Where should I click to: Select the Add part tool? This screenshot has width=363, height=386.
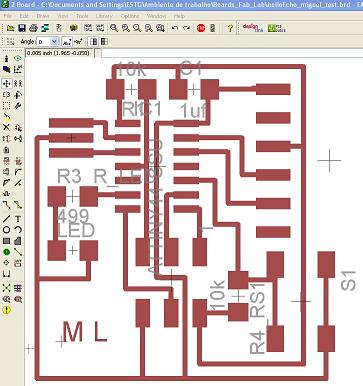[x=18, y=127]
